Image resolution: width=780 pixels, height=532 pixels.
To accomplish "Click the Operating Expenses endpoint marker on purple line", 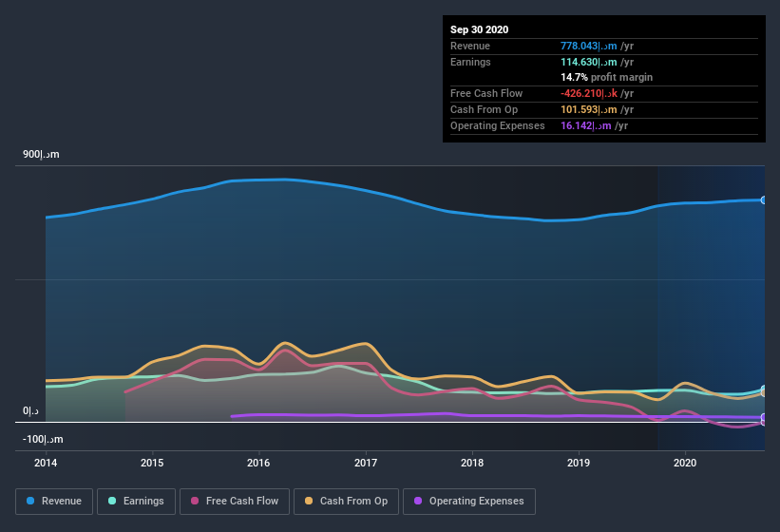I will [x=764, y=417].
